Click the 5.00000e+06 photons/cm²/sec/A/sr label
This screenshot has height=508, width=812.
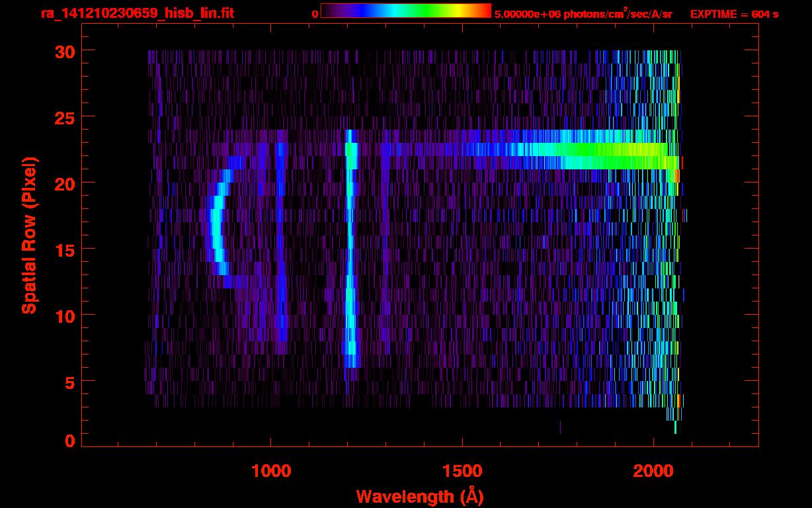pos(583,13)
